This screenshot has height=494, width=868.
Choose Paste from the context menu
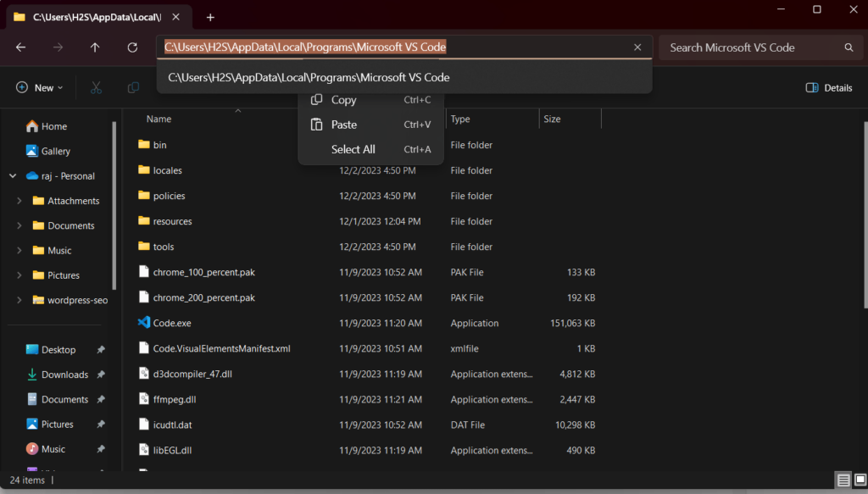pos(343,125)
